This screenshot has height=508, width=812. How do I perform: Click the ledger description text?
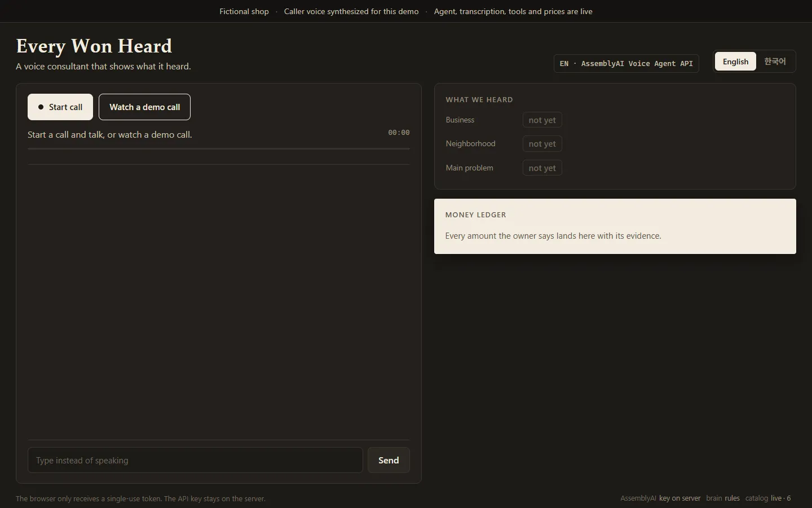[553, 236]
